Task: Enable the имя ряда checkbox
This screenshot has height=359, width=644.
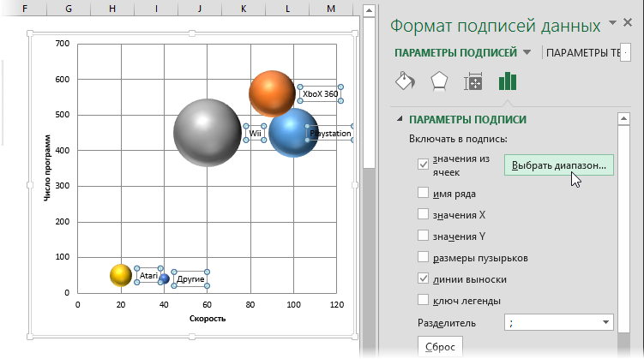Action: [423, 193]
